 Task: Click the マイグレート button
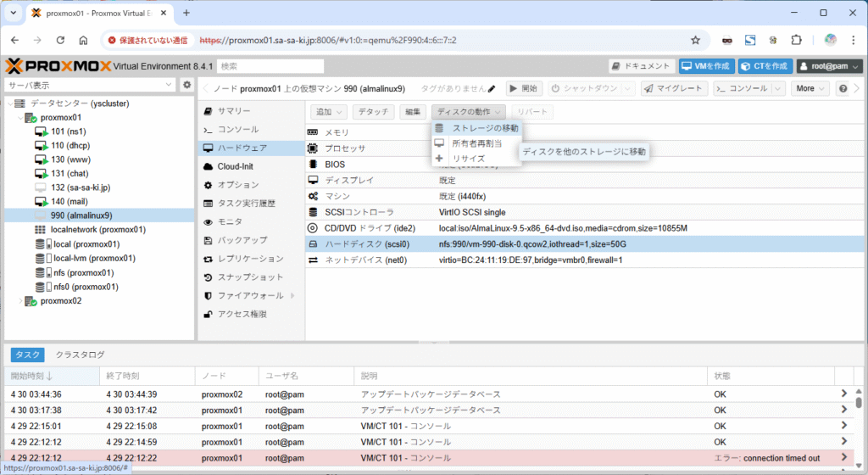point(674,88)
